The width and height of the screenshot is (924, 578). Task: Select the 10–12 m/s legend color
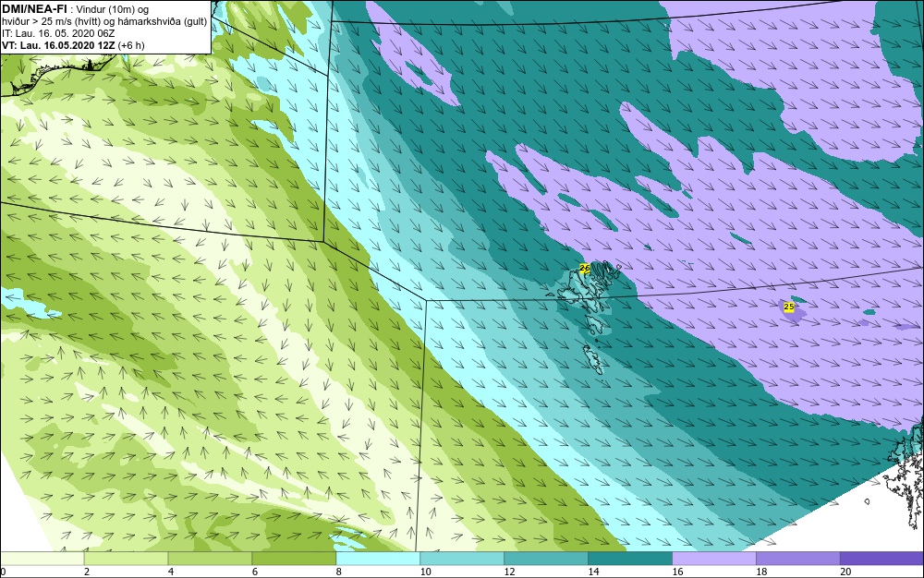(462, 559)
